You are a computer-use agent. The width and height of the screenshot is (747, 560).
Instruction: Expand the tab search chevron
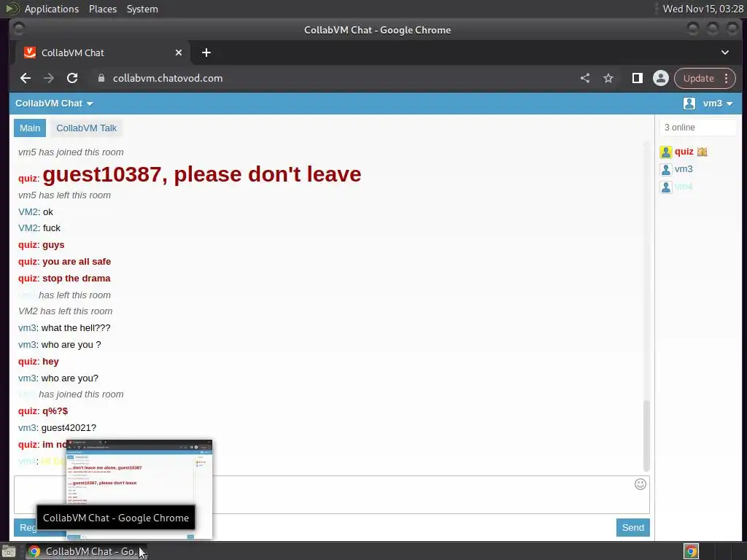pyautogui.click(x=725, y=52)
